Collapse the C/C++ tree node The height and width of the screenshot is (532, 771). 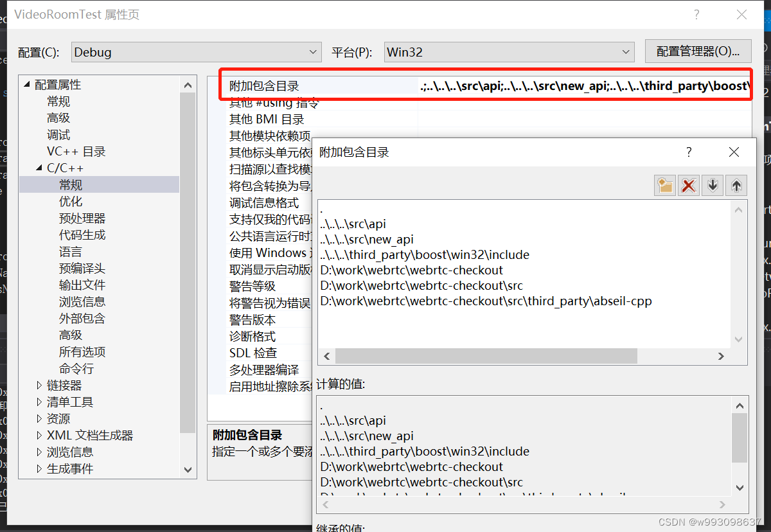pos(40,168)
